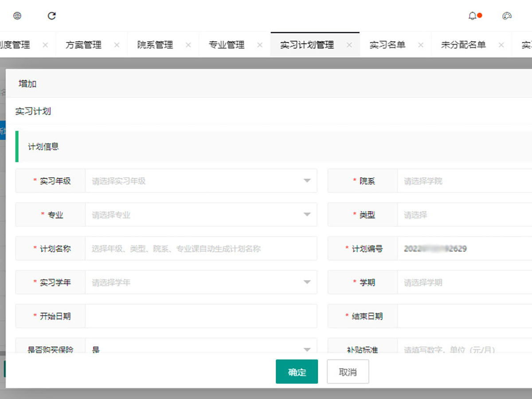Click the 计划名称 input field
The image size is (532, 399).
201,249
